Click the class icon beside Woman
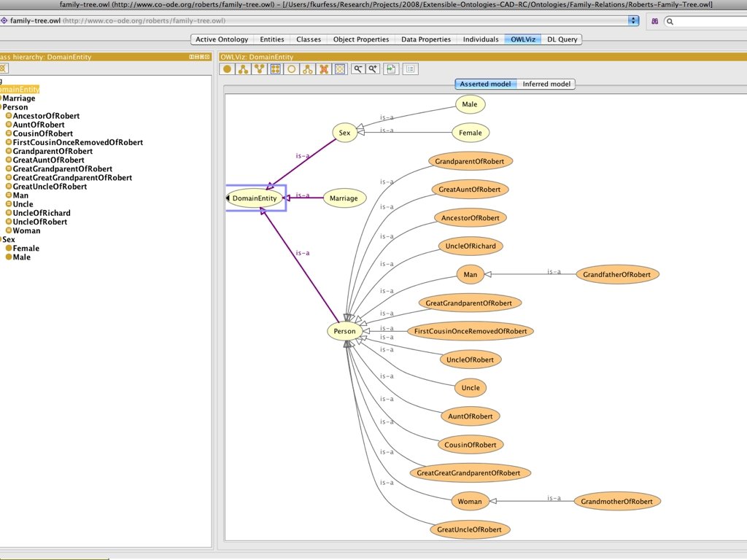747x560 pixels. click(9, 230)
